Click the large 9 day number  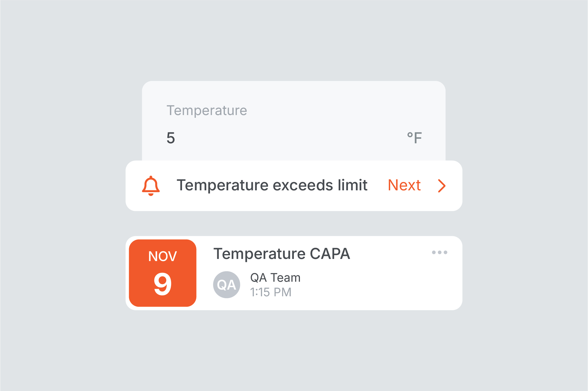[x=163, y=284]
